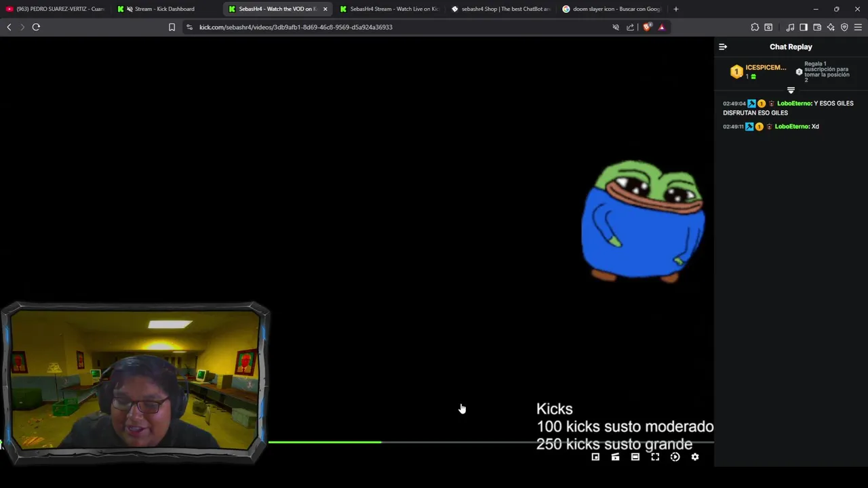Viewport: 868px width, 488px height.
Task: Open Leo AI sparkle icon
Action: click(x=831, y=27)
